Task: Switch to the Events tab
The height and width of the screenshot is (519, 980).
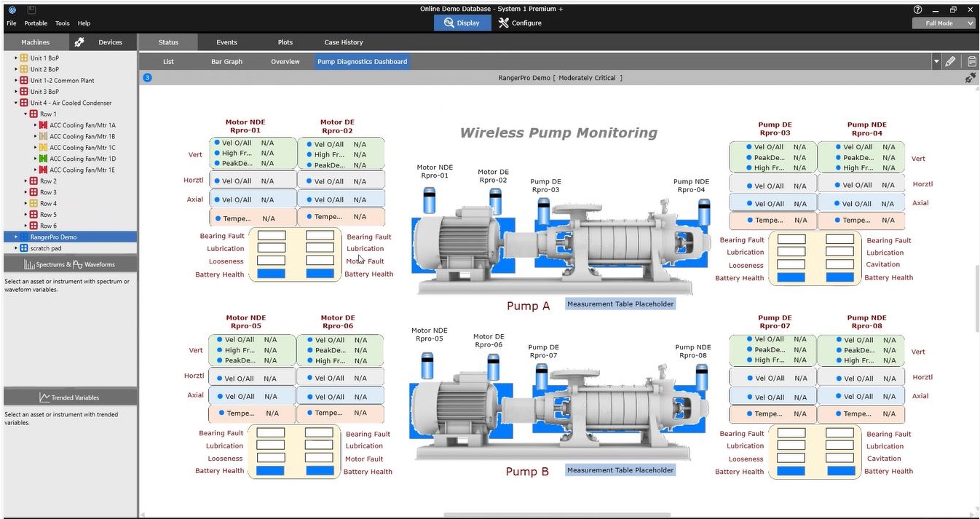Action: (x=226, y=42)
